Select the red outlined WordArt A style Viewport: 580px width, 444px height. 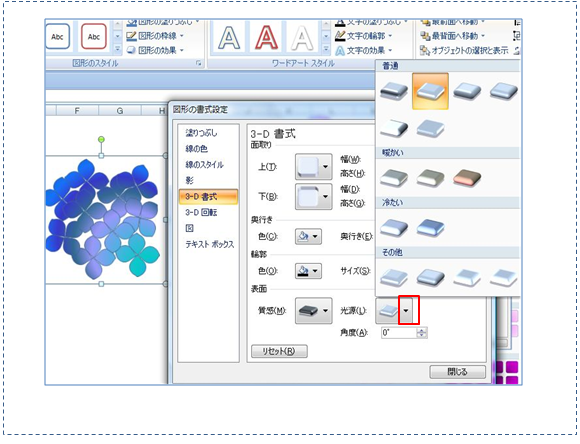coord(267,37)
